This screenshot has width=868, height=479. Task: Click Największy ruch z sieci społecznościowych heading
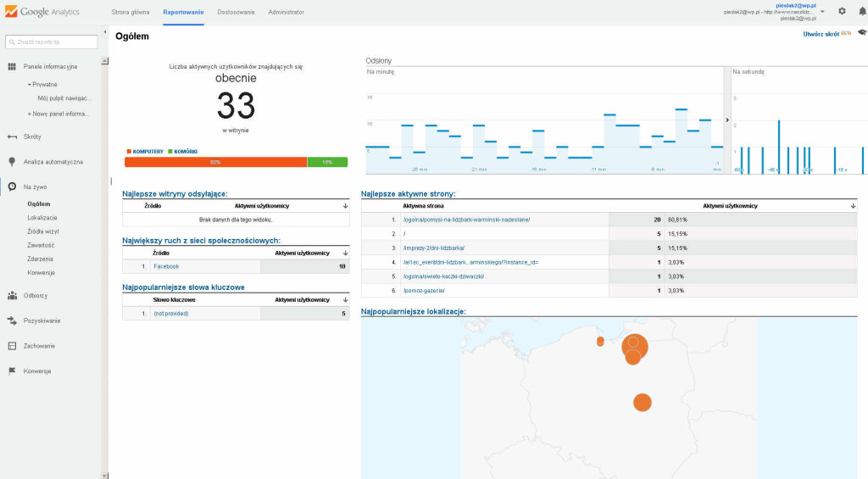202,241
